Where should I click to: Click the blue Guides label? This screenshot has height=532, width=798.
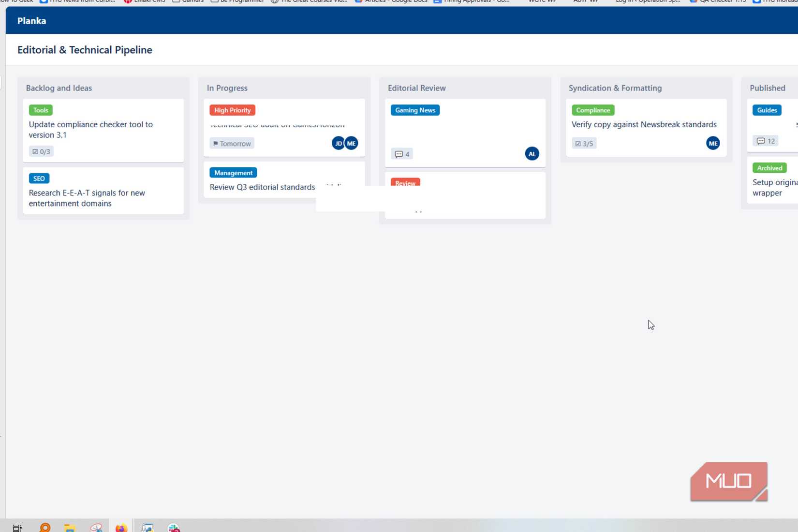(x=767, y=110)
